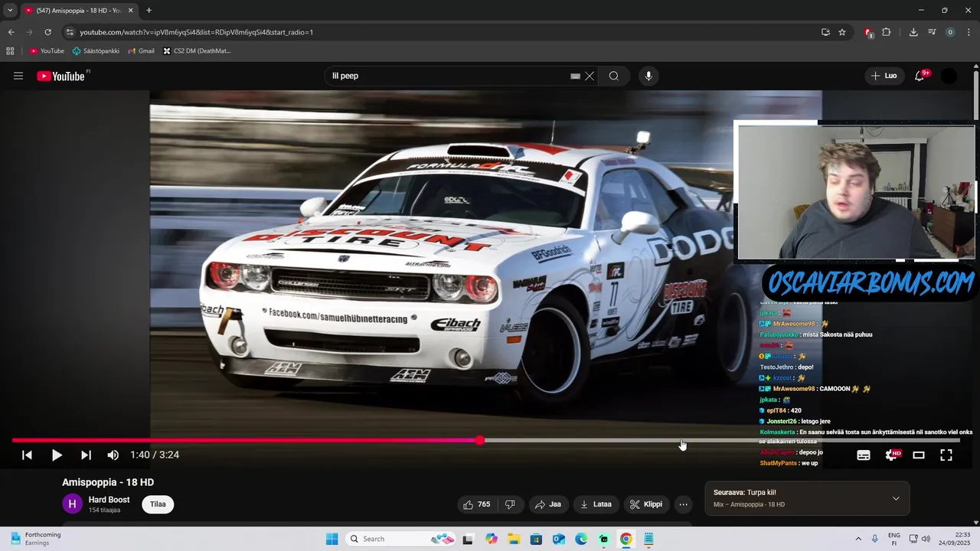Enter fullscreen mode
The image size is (980, 551).
(x=946, y=455)
